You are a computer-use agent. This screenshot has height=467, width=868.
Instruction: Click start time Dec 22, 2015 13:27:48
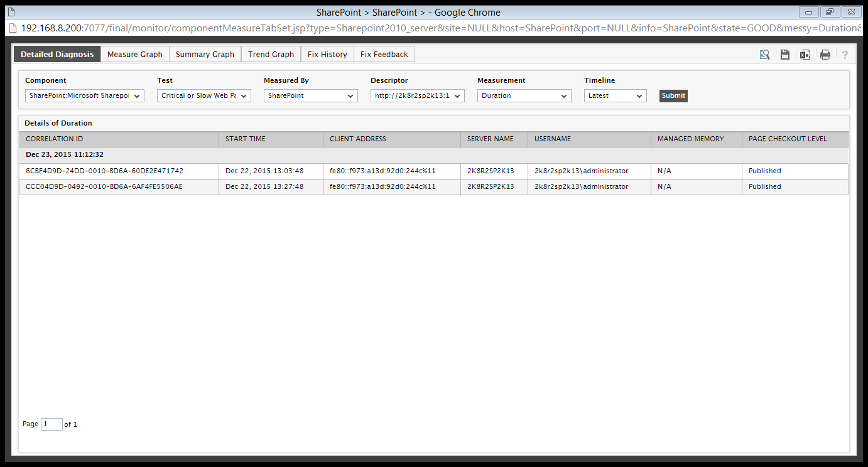click(264, 186)
